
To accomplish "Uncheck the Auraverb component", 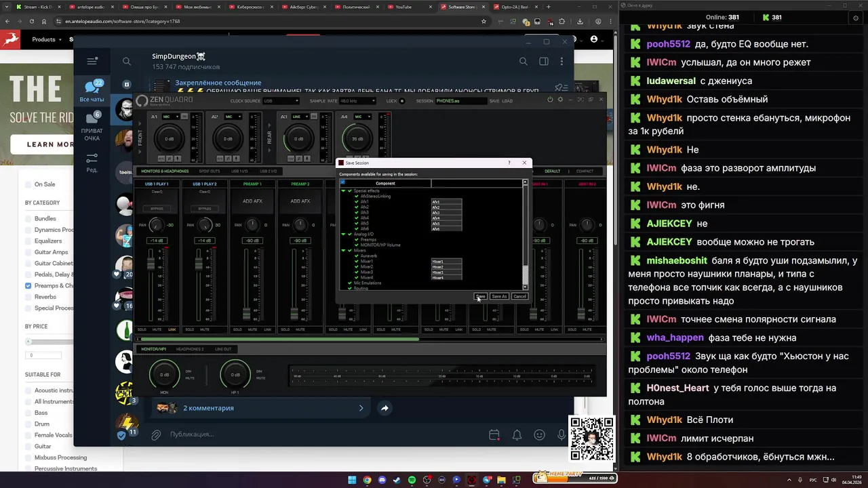I will point(357,256).
